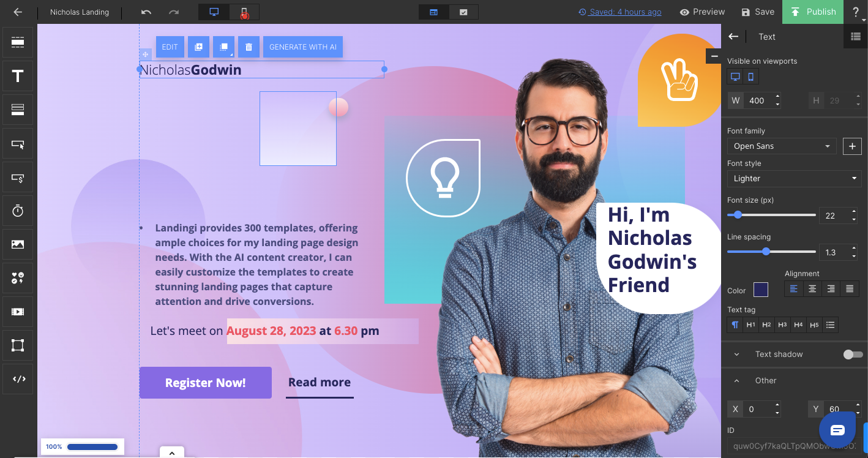Toggle mobile visibility under Visible on viewports
Viewport: 868px width, 458px height.
tap(750, 77)
